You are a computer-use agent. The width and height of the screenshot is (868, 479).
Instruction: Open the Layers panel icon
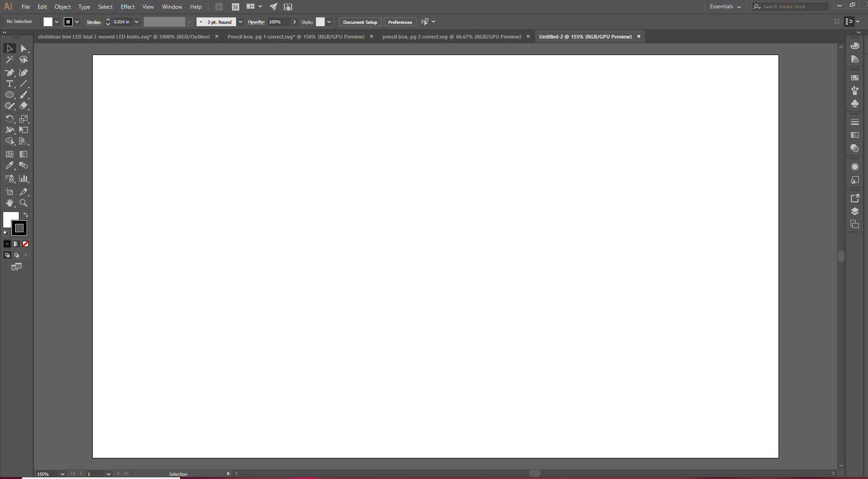pyautogui.click(x=855, y=211)
